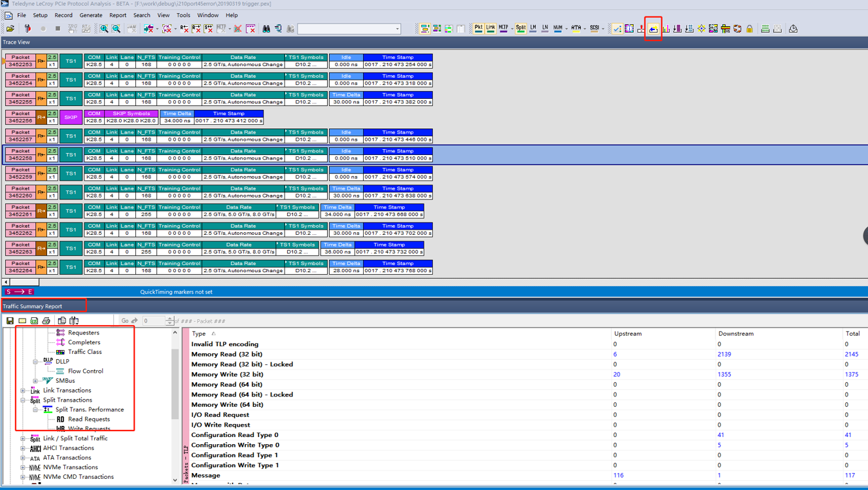This screenshot has height=490, width=868.
Task: Open the Tools menu
Action: point(182,15)
